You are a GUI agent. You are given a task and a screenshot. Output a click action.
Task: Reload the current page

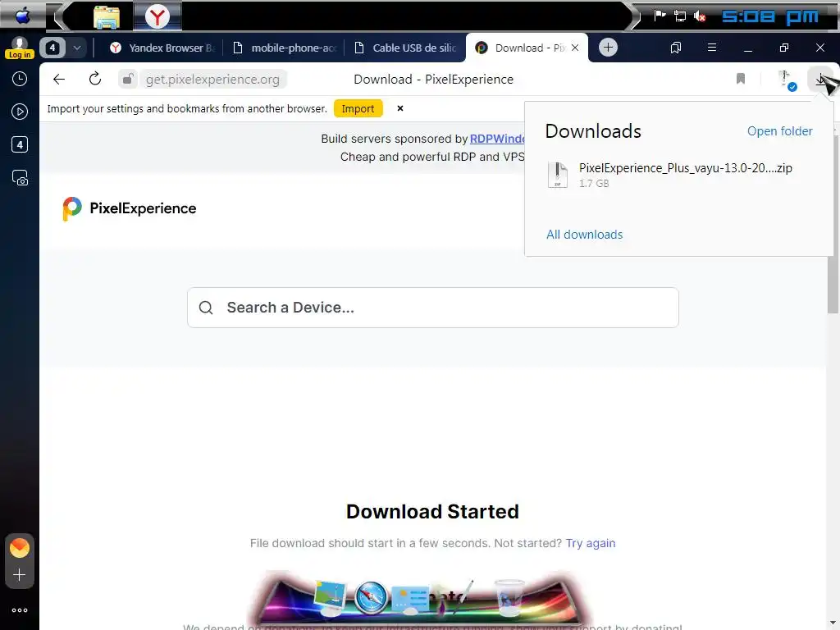click(x=95, y=80)
